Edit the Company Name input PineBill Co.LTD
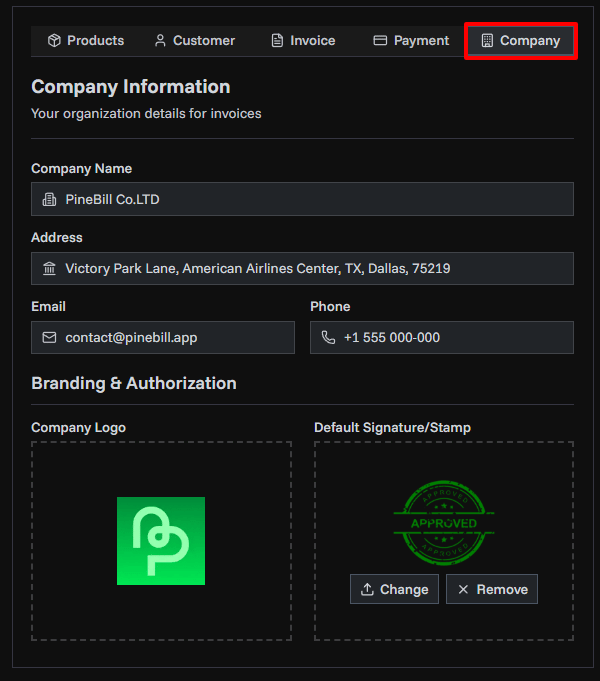 (302, 199)
